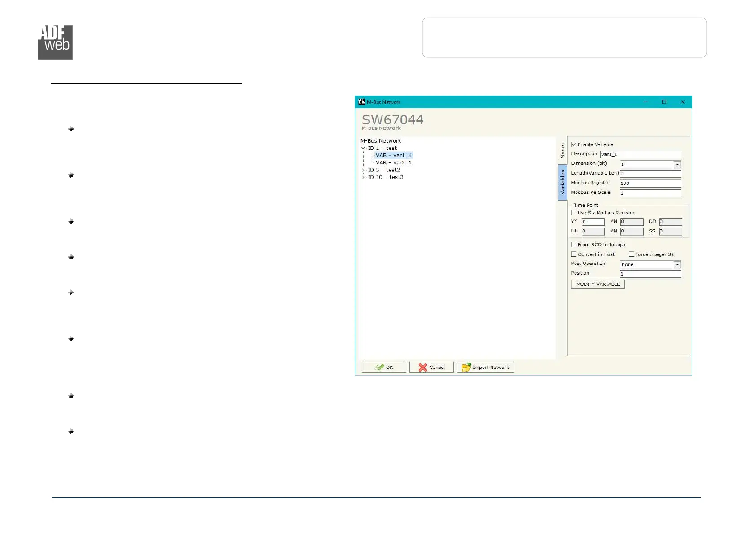
Task: Click the MODIFY VARIABLE button
Action: coord(598,284)
